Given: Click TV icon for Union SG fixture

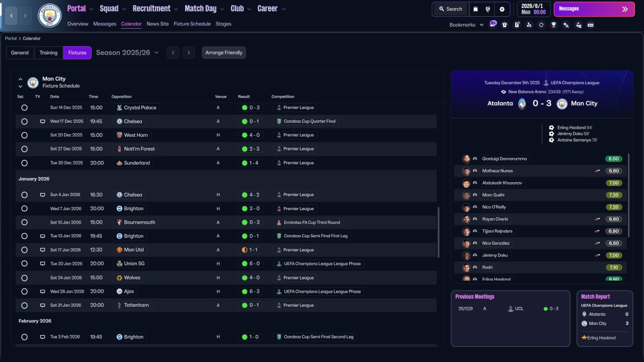Looking at the screenshot, I should (43, 263).
